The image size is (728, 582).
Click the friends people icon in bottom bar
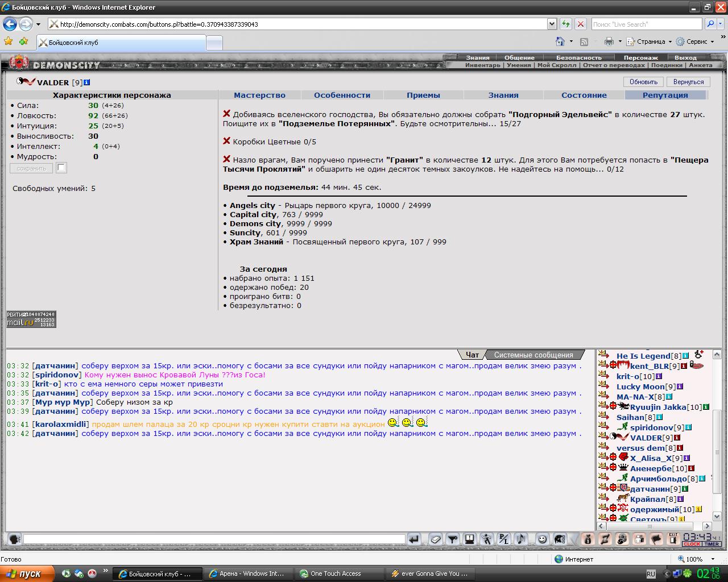point(639,539)
